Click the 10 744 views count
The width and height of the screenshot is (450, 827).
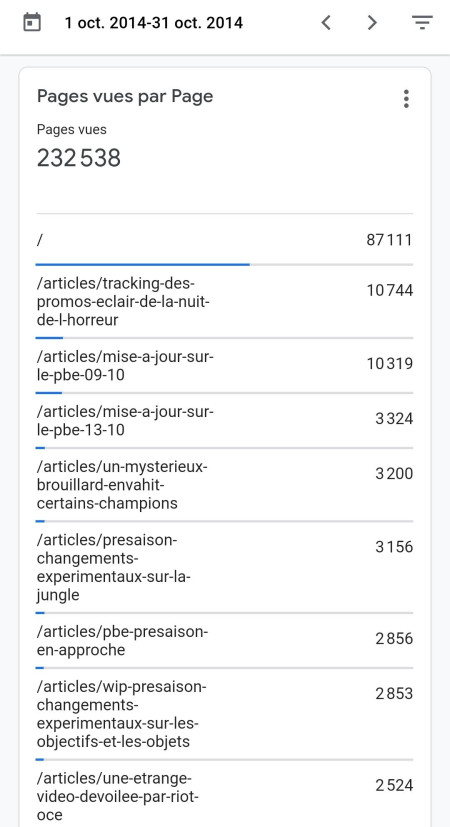pyautogui.click(x=390, y=290)
